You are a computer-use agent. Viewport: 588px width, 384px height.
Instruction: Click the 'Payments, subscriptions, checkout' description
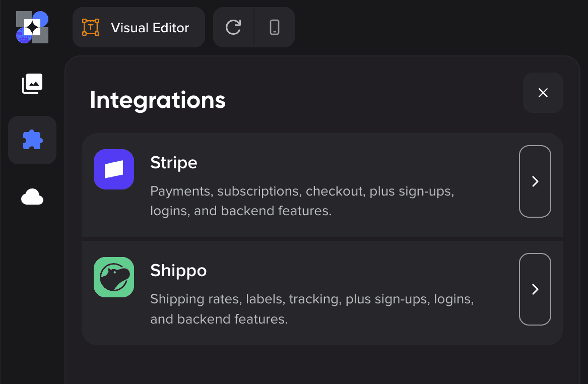point(302,201)
